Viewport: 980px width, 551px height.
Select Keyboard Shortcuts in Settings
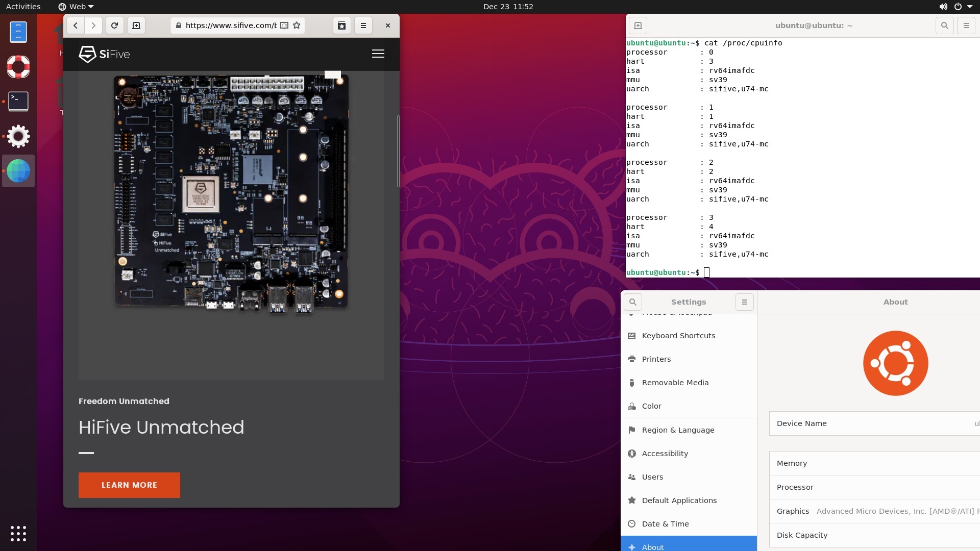coord(689,336)
